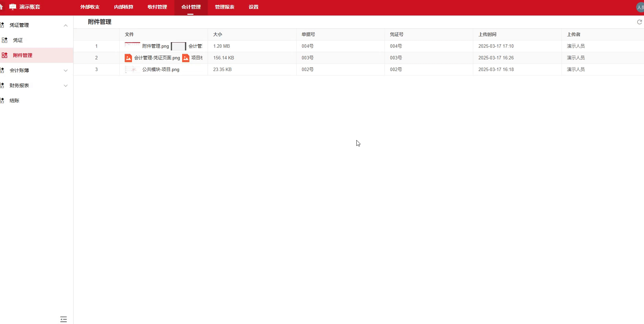
Task: Click thumbnail preview of 公共模块-项目.png
Action: [132, 70]
